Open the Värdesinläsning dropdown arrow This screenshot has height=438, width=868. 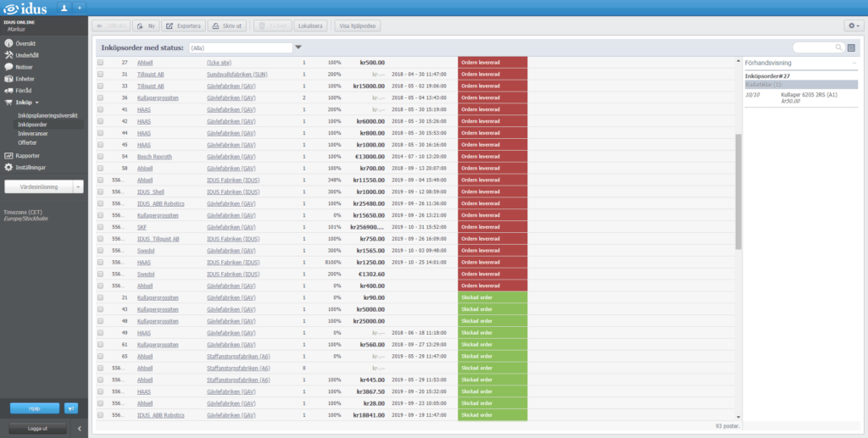pyautogui.click(x=78, y=187)
